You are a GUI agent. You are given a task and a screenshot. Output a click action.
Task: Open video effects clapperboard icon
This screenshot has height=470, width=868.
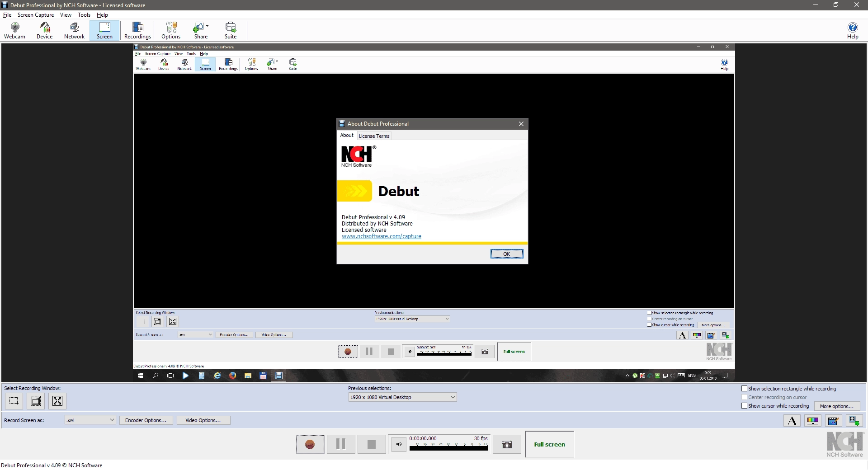coord(833,421)
